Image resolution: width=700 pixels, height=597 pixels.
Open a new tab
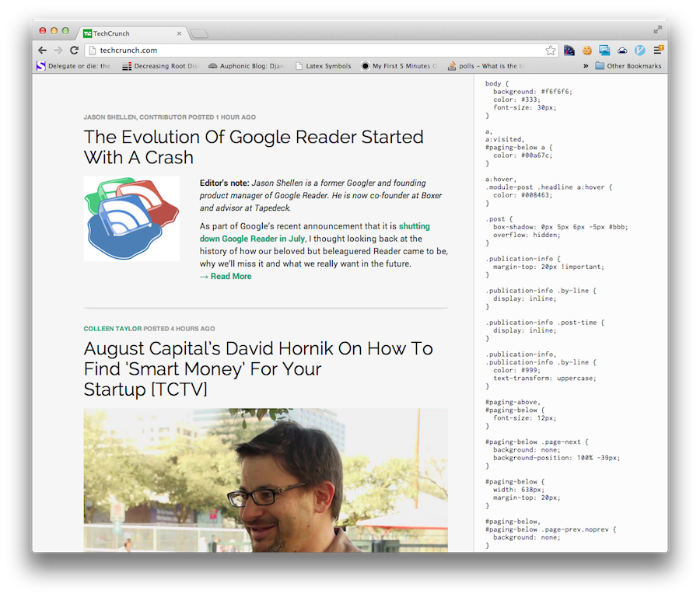[199, 34]
